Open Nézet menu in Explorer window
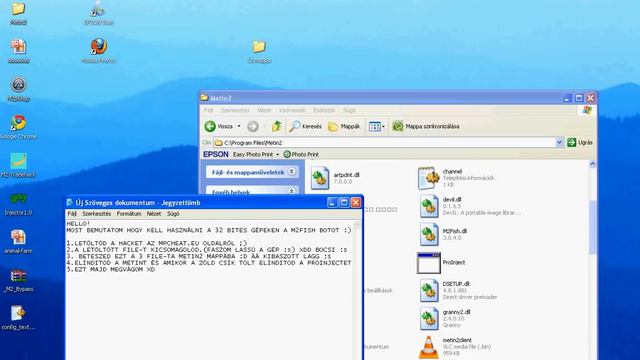This screenshot has width=640, height=360. point(264,111)
